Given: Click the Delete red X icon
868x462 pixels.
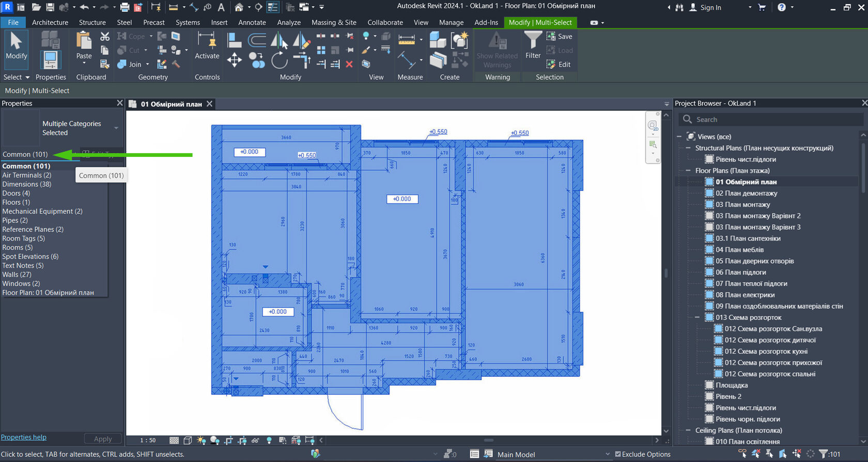Looking at the screenshot, I should pyautogui.click(x=349, y=64).
